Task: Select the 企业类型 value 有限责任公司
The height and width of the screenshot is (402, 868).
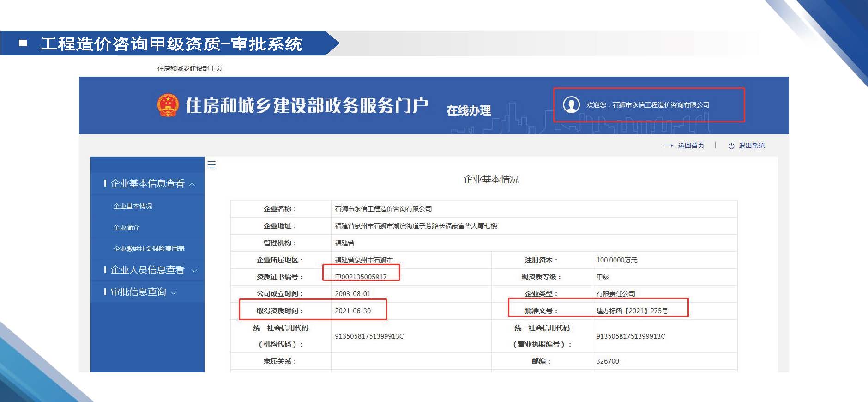Action: pos(615,294)
